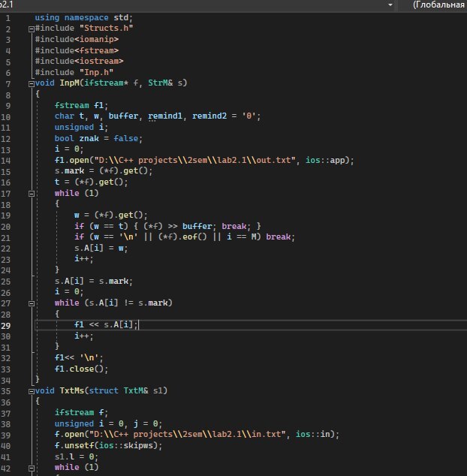
Task: Click the znak variable on line 12
Action: (x=89, y=138)
